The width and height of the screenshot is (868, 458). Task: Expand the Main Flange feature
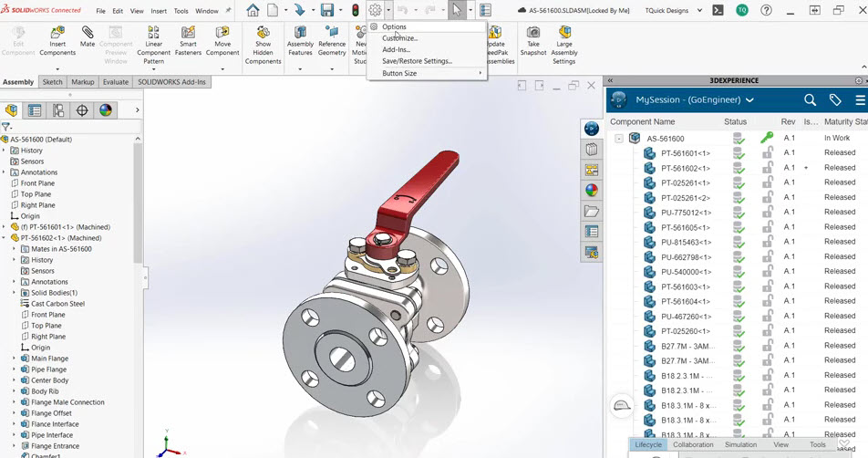pyautogui.click(x=15, y=359)
